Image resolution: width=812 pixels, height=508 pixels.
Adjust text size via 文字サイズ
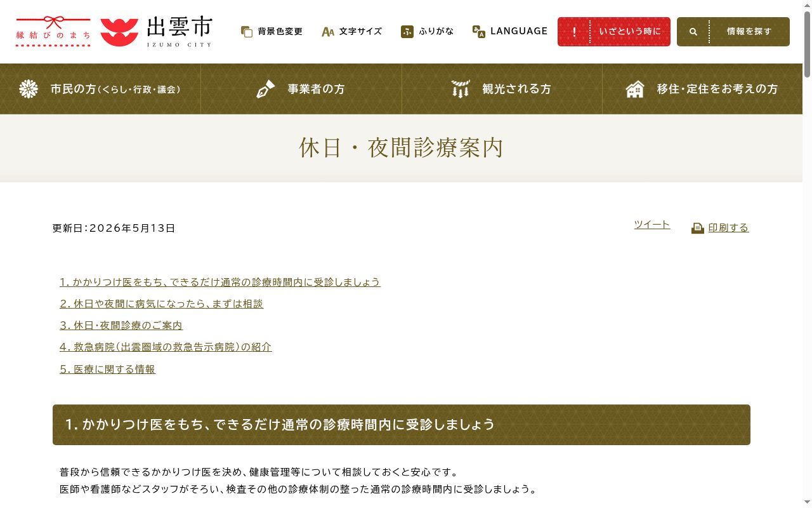point(352,32)
